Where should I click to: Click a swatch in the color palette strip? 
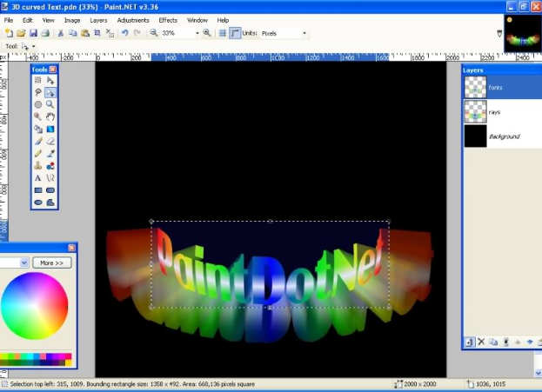(36, 359)
